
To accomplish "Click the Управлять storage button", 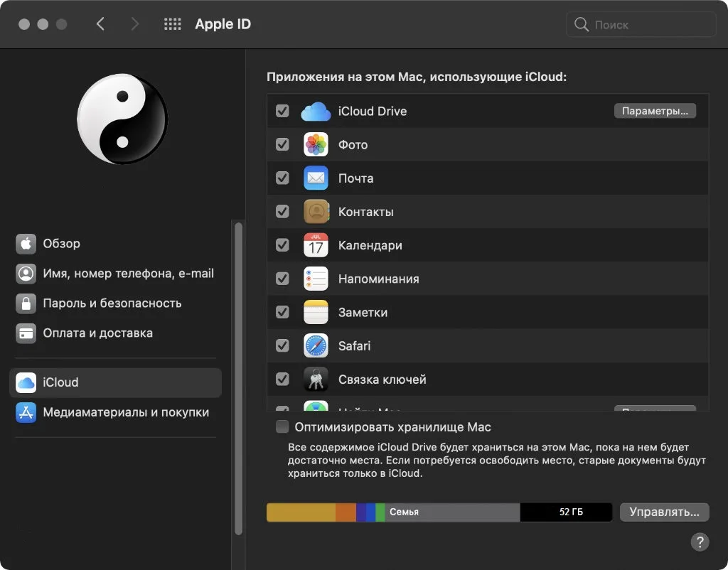I will pyautogui.click(x=664, y=512).
